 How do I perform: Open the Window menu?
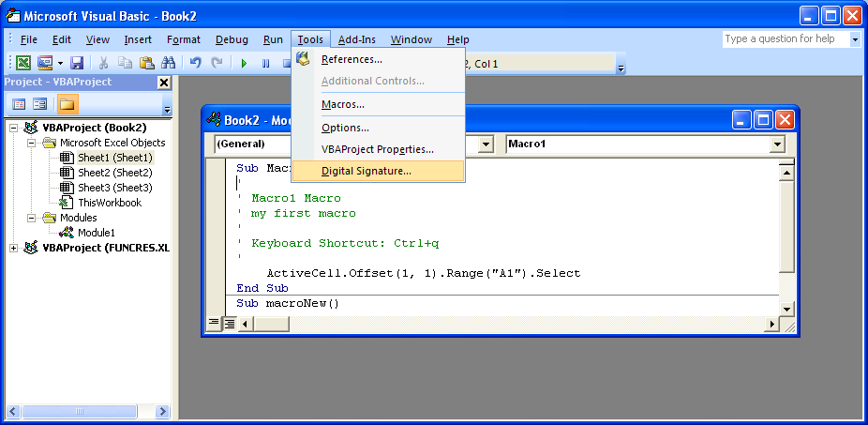point(412,39)
